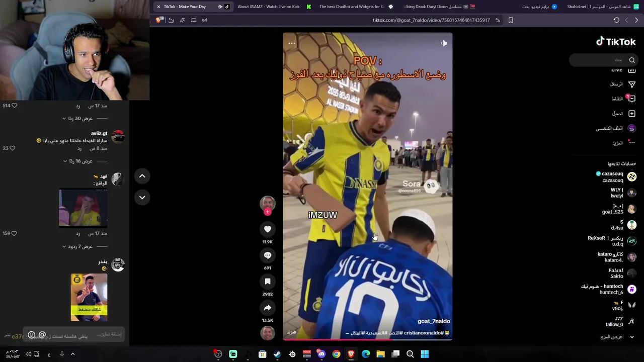
Task: Open تحميل upload page
Action: point(623,114)
